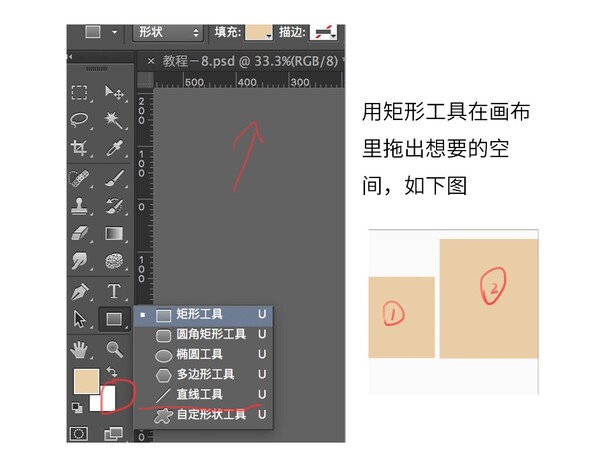600x452 pixels.
Task: Select the History Brush tool
Action: coord(114,206)
